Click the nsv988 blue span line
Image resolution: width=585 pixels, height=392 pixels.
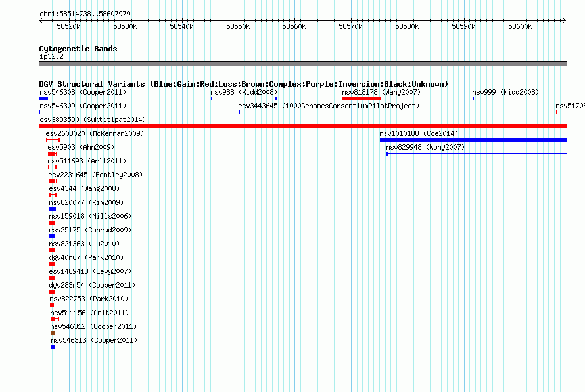click(244, 98)
